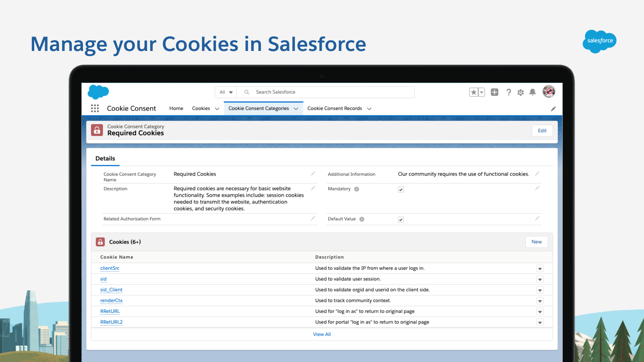Click the Salesforce Help question mark icon

point(508,92)
